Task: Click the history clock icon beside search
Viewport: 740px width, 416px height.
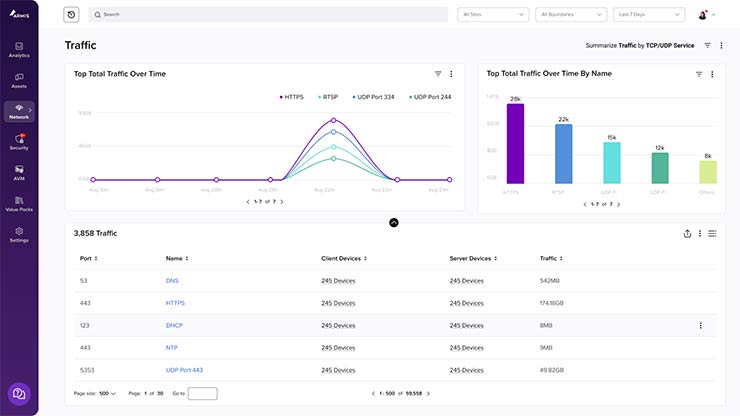Action: tap(71, 15)
